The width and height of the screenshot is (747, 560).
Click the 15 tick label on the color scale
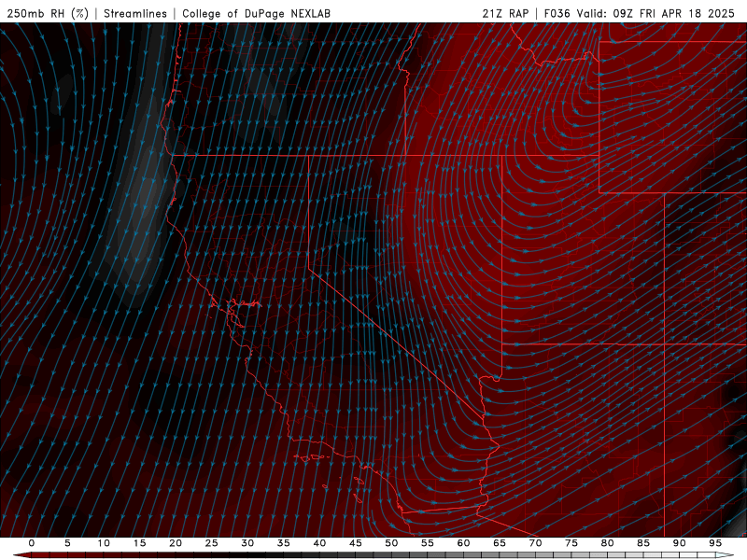click(x=139, y=543)
